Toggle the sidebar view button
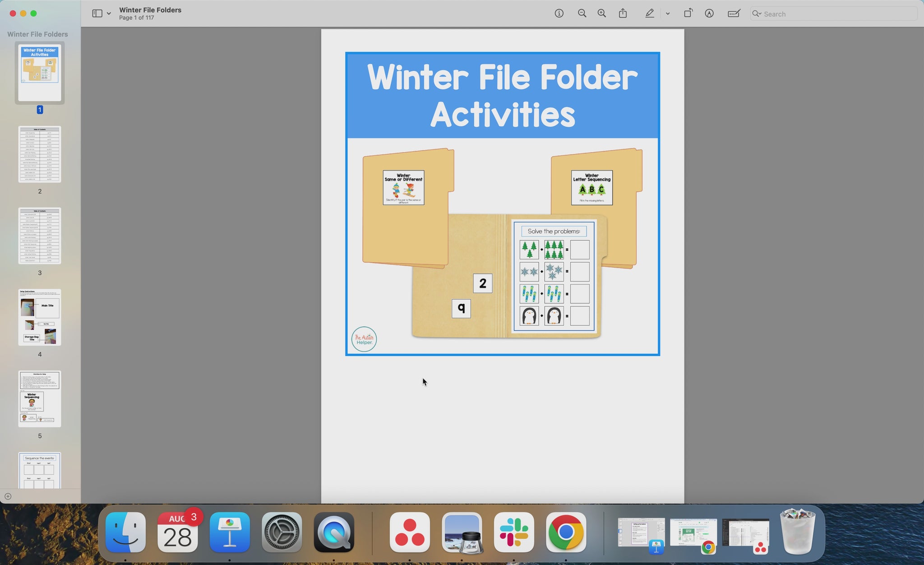This screenshot has height=565, width=924. coord(97,14)
